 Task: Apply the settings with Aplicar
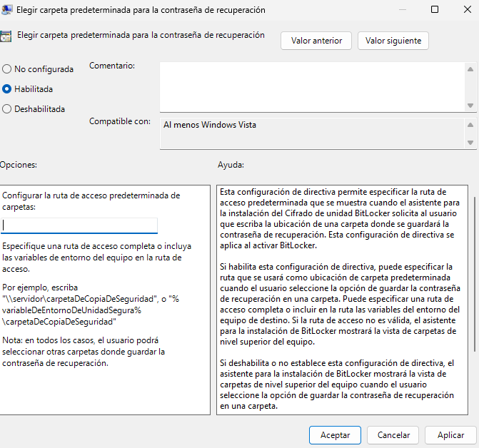(x=450, y=434)
